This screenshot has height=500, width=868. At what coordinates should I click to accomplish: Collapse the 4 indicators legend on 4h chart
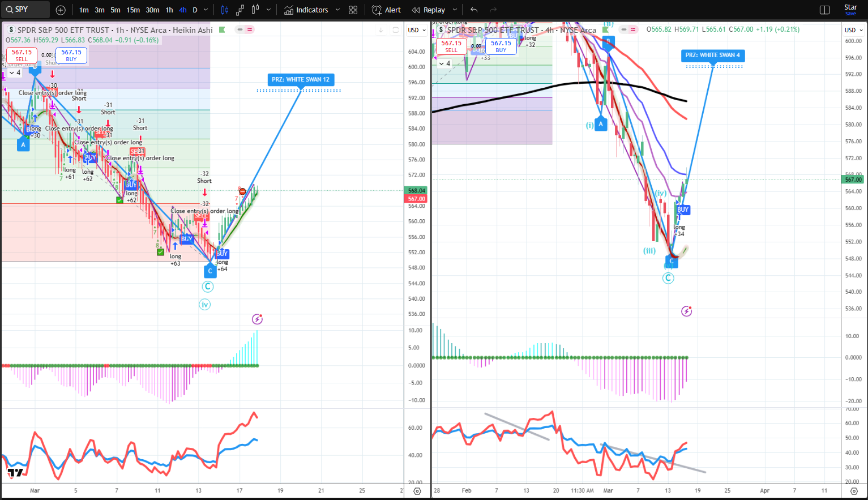click(x=444, y=63)
